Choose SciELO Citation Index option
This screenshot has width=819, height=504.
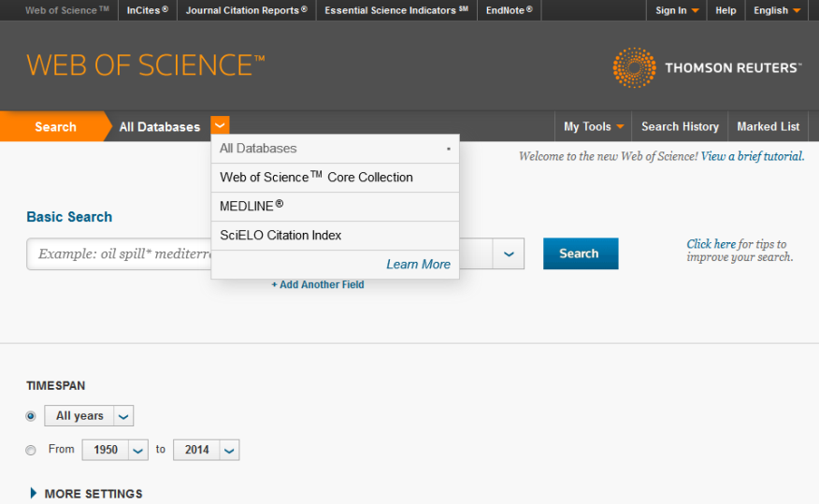(x=335, y=236)
